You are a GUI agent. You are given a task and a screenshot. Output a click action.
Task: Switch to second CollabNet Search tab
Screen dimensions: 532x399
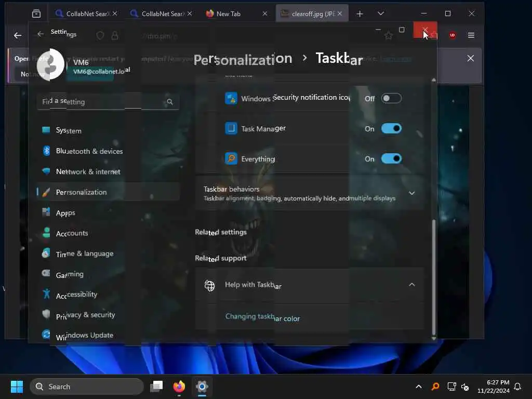pos(161,14)
